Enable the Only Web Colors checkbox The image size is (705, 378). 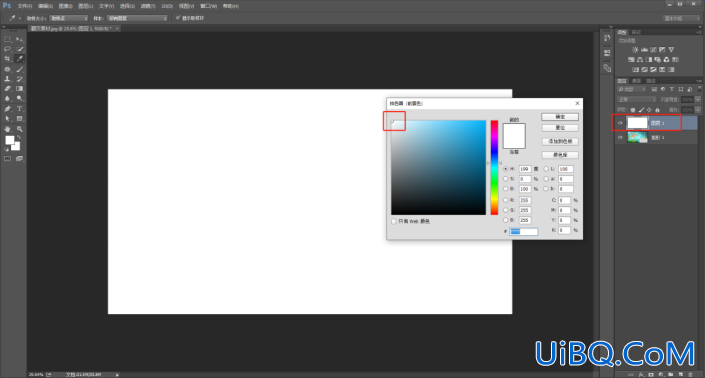tap(394, 222)
